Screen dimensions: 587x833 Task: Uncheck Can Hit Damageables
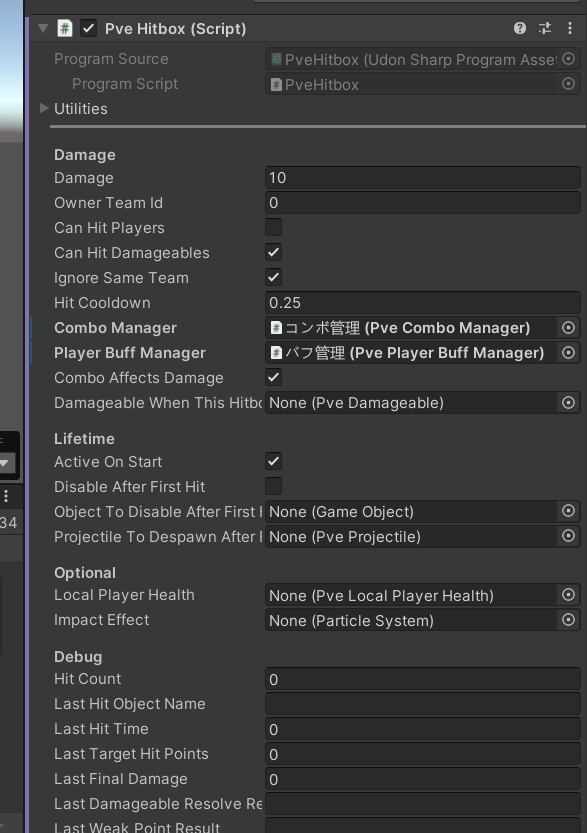pyautogui.click(x=274, y=252)
